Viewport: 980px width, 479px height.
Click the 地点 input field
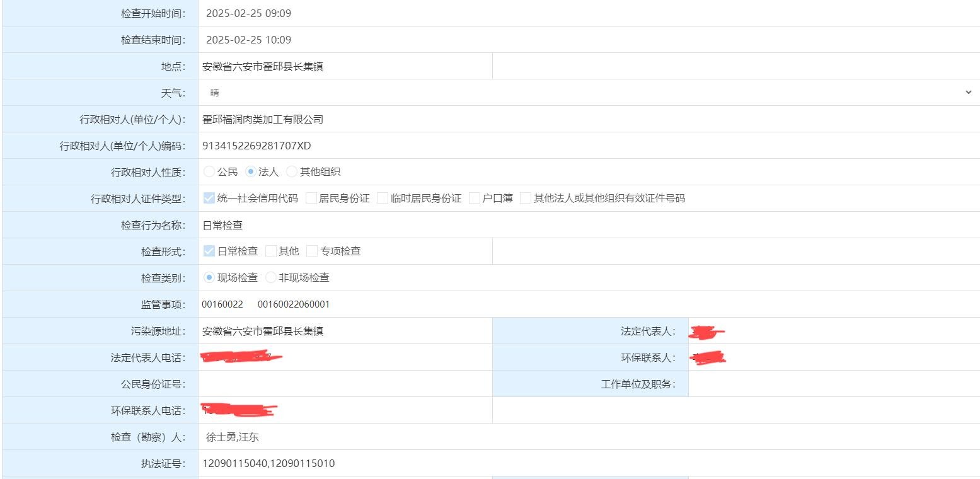[345, 66]
